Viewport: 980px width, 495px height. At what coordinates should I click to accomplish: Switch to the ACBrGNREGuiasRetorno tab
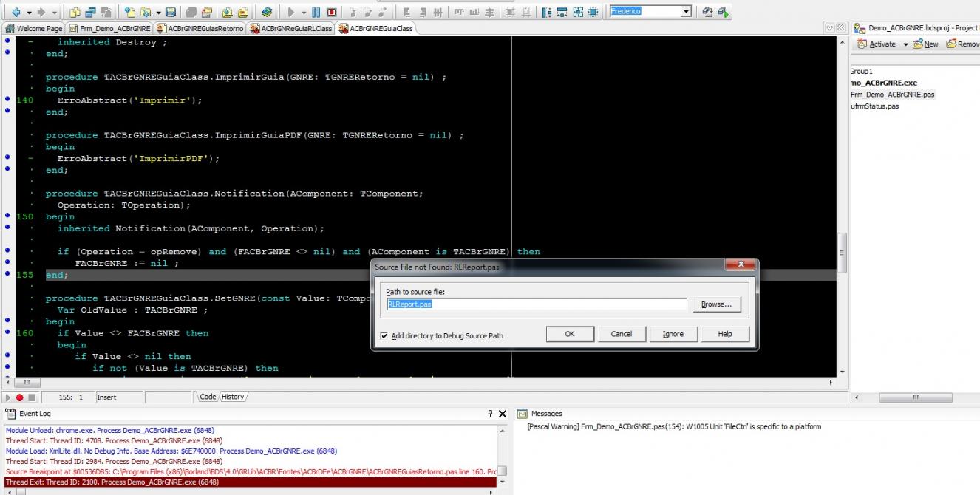click(x=200, y=28)
